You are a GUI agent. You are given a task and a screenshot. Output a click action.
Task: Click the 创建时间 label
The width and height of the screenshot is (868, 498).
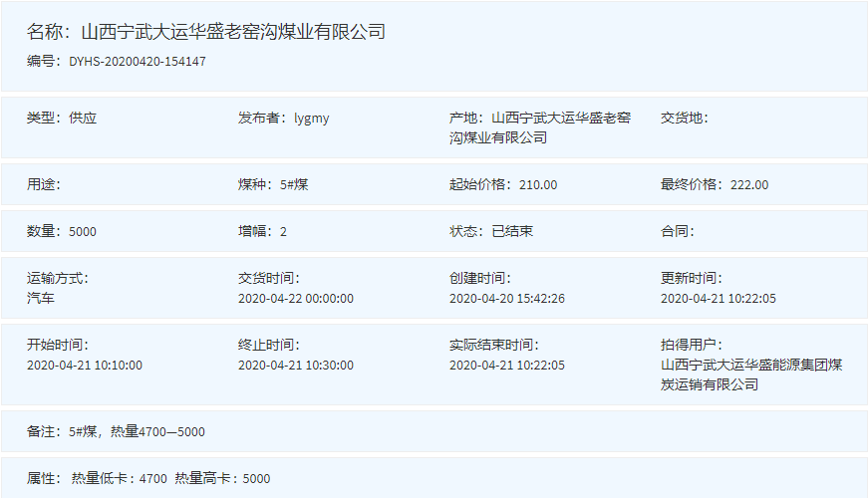click(480, 278)
